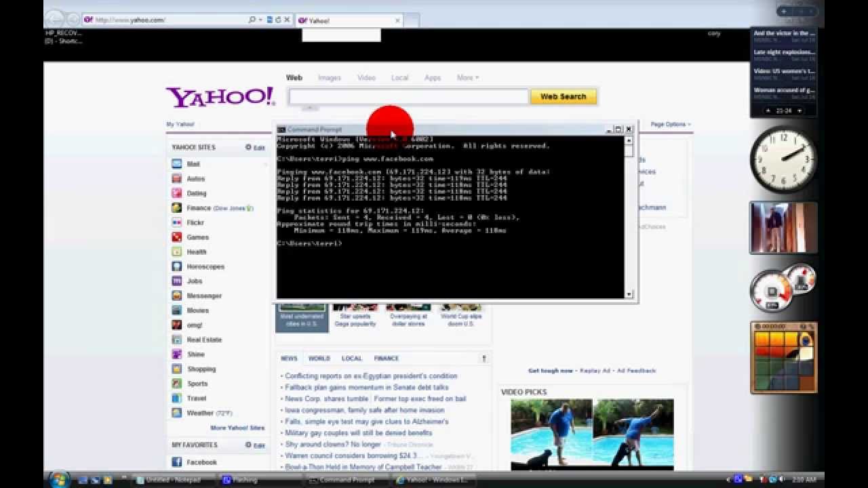Select the Local search tab
The image size is (868, 488).
pos(400,78)
